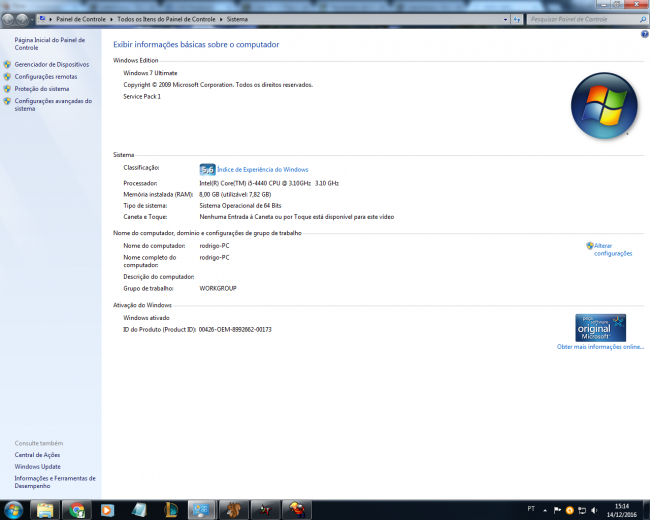Image resolution: width=650 pixels, height=520 pixels.
Task: Click the volume speaker tray icon
Action: pos(594,510)
